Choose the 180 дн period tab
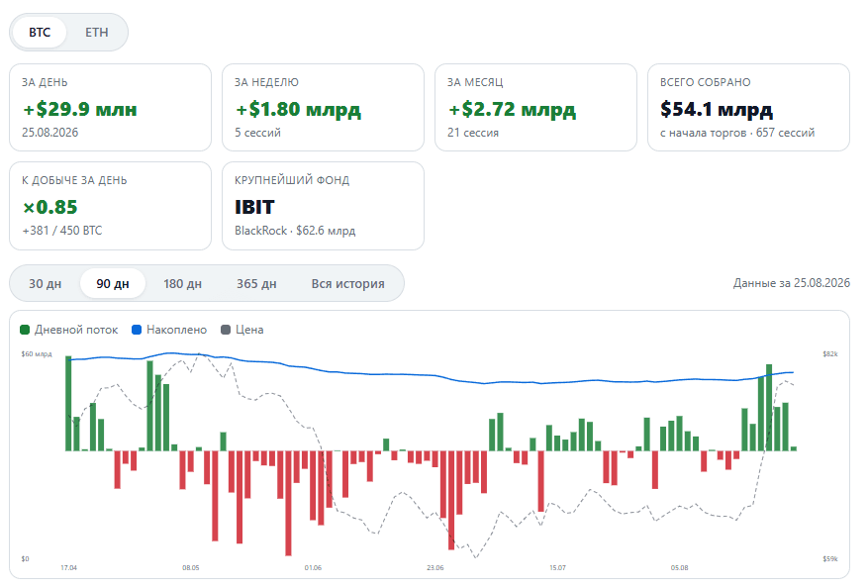 click(x=183, y=283)
